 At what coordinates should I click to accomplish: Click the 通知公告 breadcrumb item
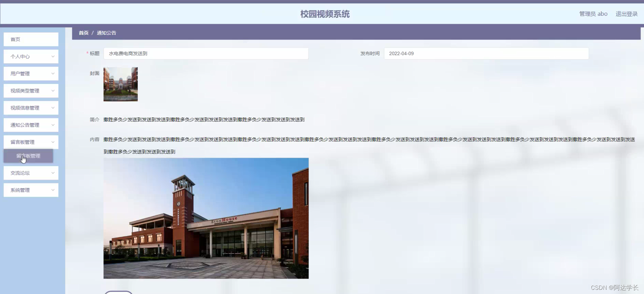click(x=106, y=33)
